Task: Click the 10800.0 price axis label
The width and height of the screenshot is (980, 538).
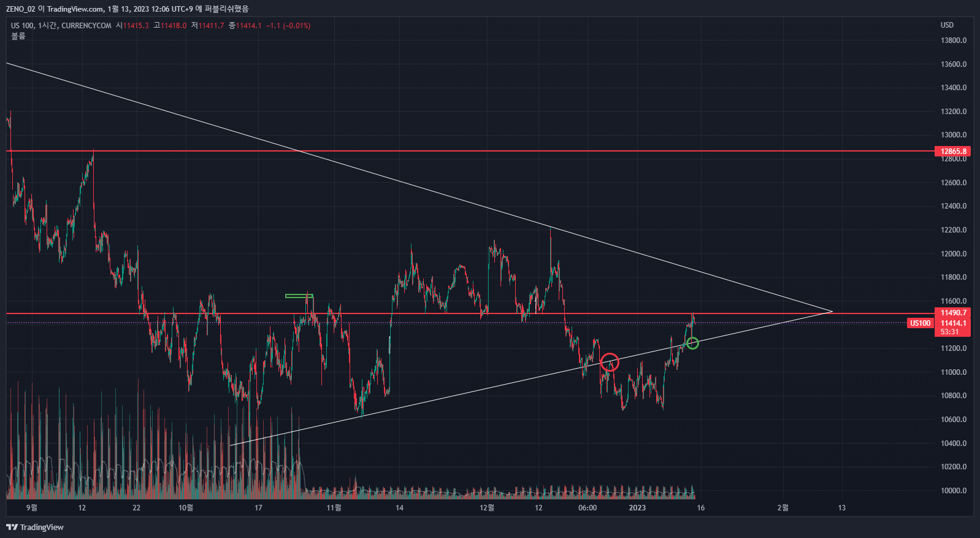Action: [x=953, y=396]
